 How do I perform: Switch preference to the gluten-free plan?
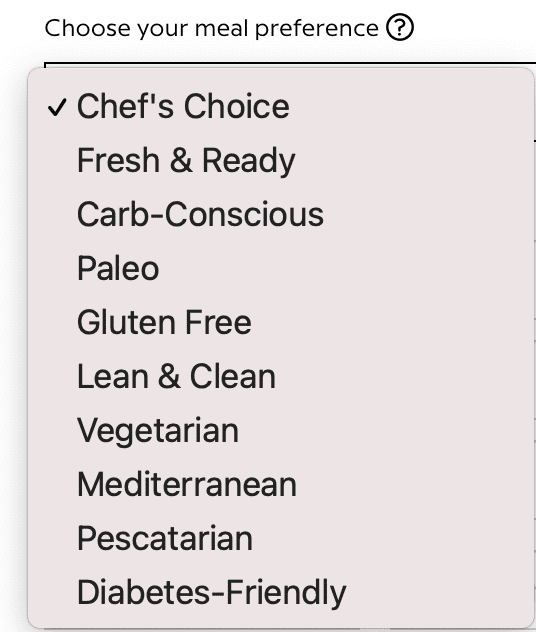[x=281, y=322]
